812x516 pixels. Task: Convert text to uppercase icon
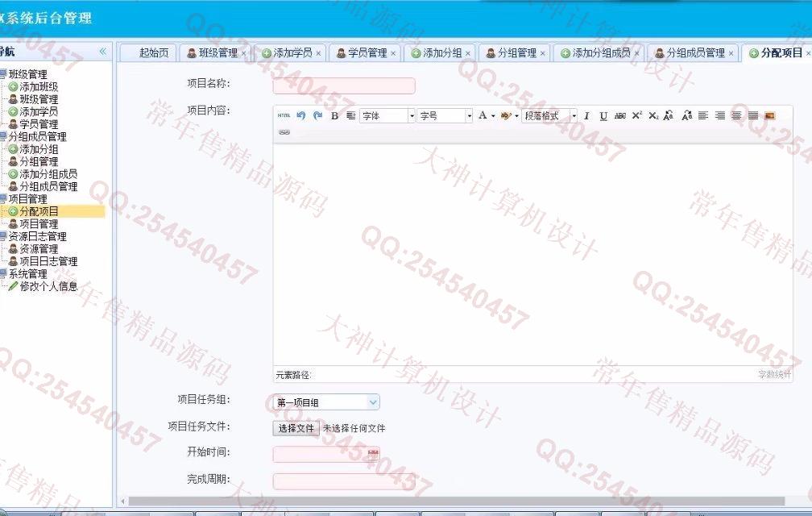coord(669,115)
